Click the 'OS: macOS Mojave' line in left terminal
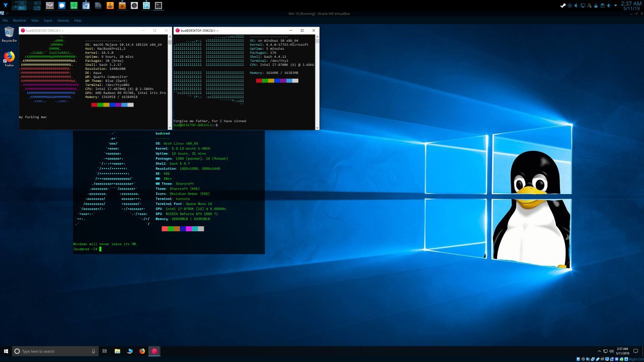The width and height of the screenshot is (644, 362). (x=123, y=45)
